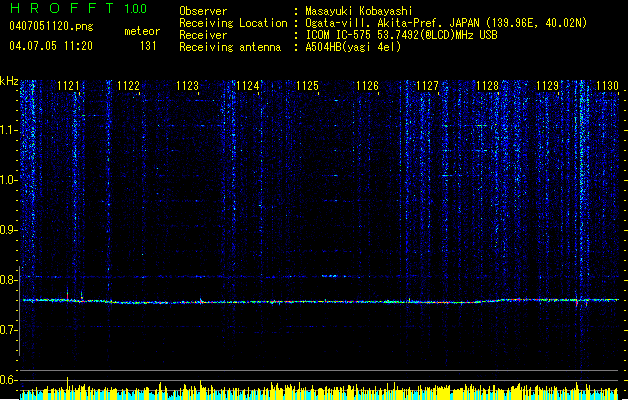Click the Receiving antenna label

(x=230, y=47)
